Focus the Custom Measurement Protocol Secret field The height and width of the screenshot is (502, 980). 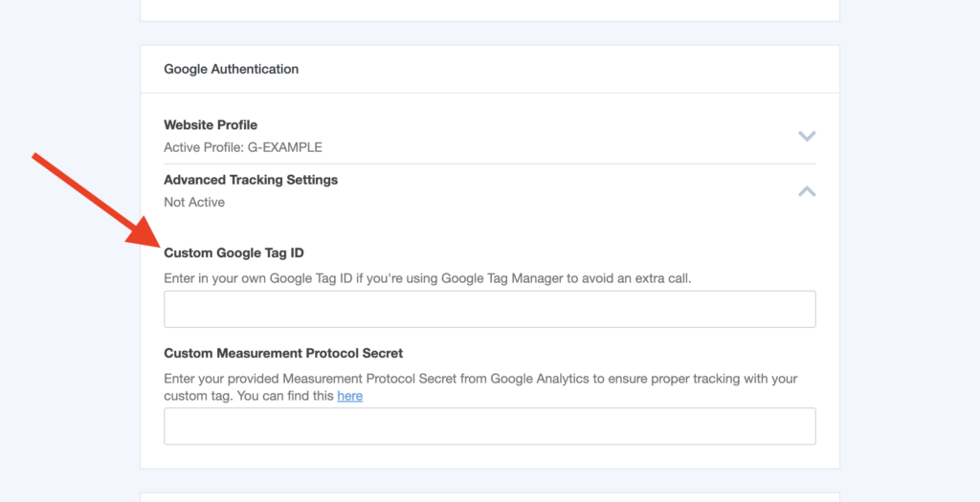click(489, 426)
